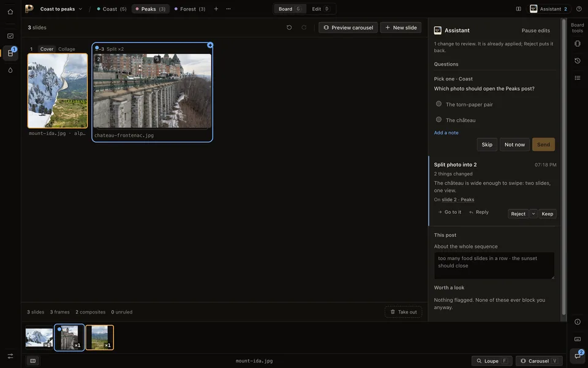Image resolution: width=588 pixels, height=368 pixels.
Task: Click the undo arrow icon
Action: tap(289, 28)
